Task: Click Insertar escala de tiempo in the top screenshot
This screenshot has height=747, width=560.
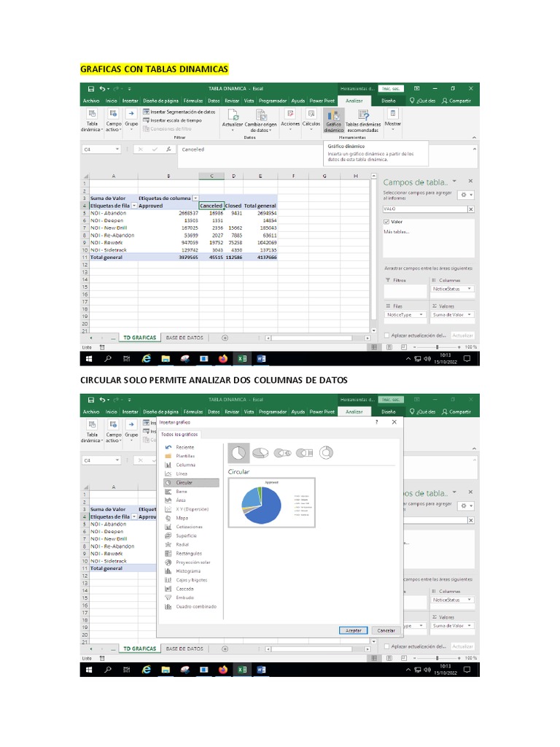Action: tap(173, 120)
